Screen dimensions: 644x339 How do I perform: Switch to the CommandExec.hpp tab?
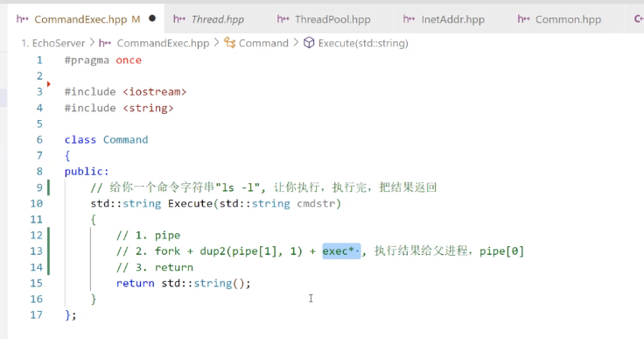tap(80, 19)
